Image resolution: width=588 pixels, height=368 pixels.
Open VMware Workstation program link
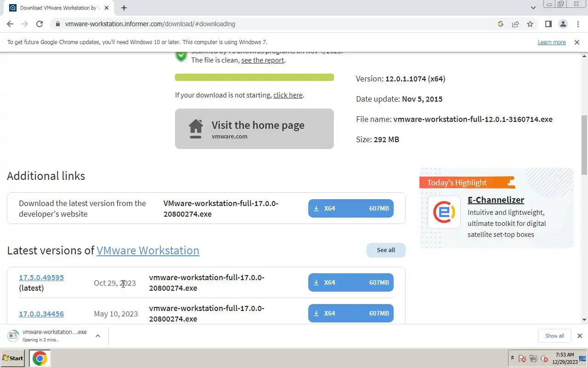[148, 250]
